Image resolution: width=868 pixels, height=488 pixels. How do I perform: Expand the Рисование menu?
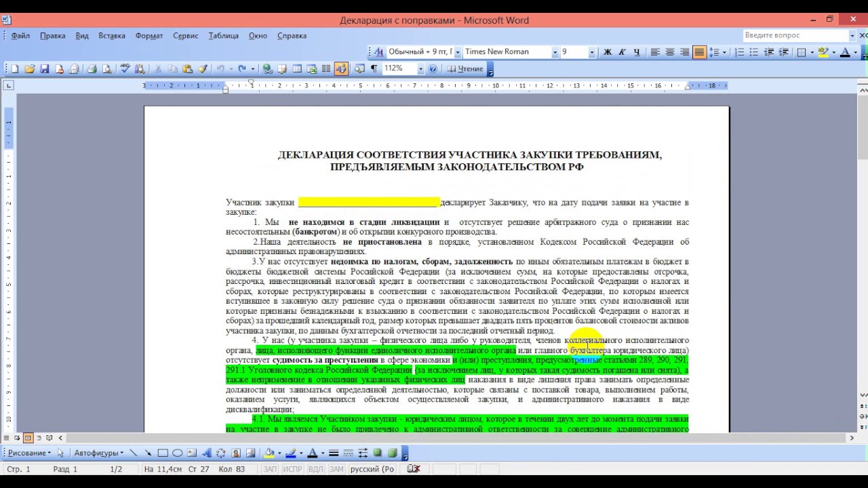tap(29, 453)
